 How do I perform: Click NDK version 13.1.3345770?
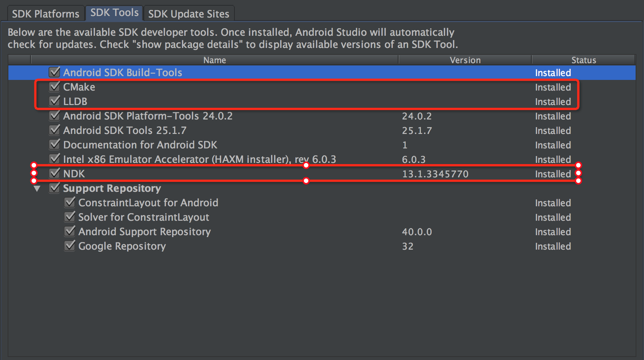435,174
